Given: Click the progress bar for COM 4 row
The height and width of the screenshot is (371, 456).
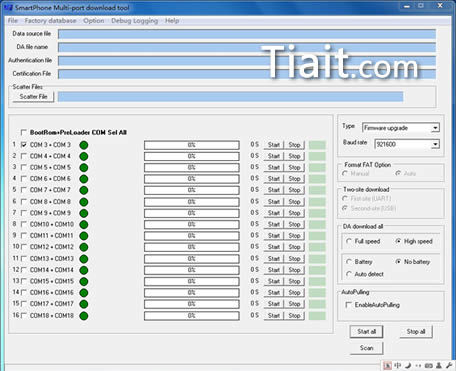Looking at the screenshot, I should tap(192, 156).
